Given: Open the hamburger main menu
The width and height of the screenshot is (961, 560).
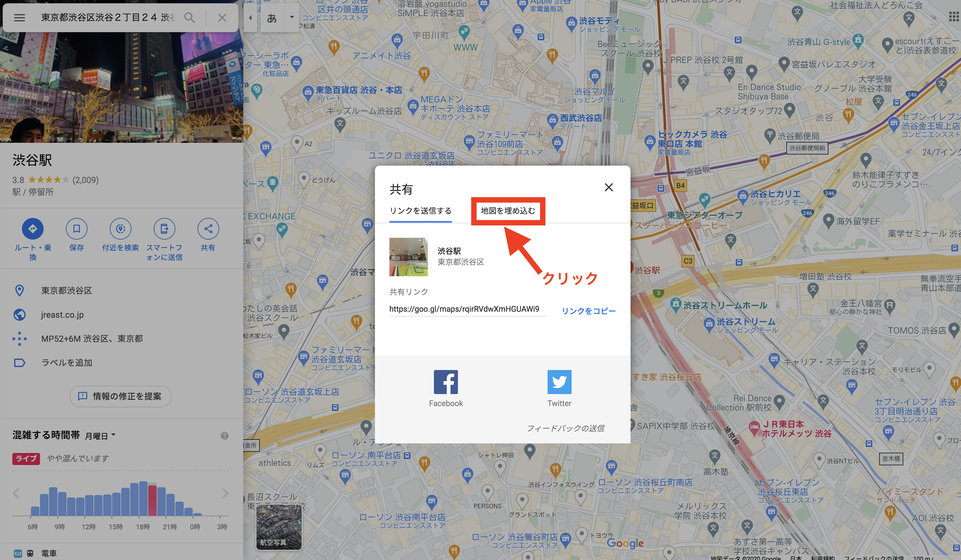Looking at the screenshot, I should tap(20, 17).
